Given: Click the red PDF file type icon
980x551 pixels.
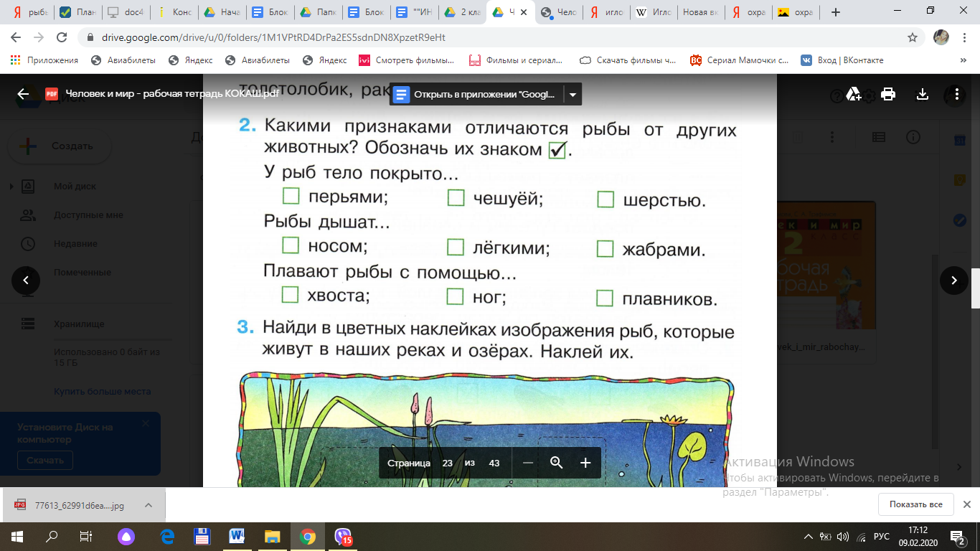Looking at the screenshot, I should click(x=51, y=94).
